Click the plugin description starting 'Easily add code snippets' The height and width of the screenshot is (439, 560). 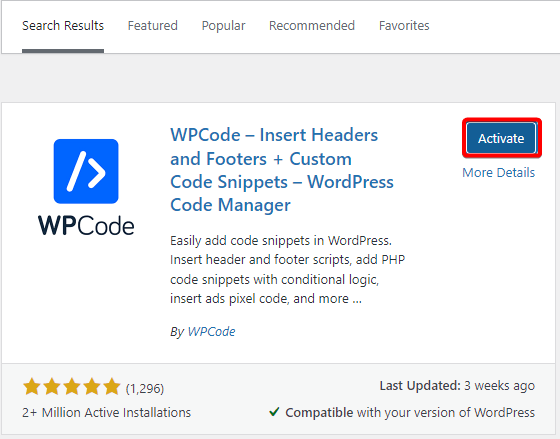[288, 270]
